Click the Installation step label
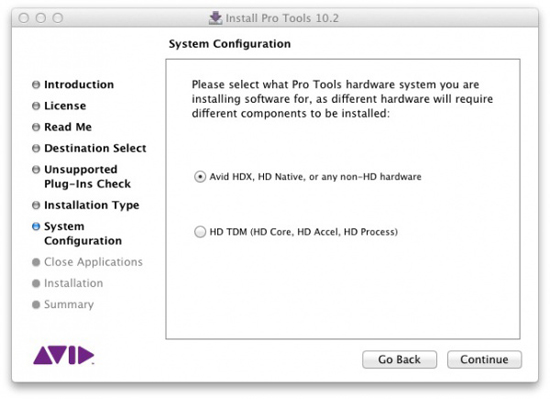The width and height of the screenshot is (550, 399). pos(74,283)
